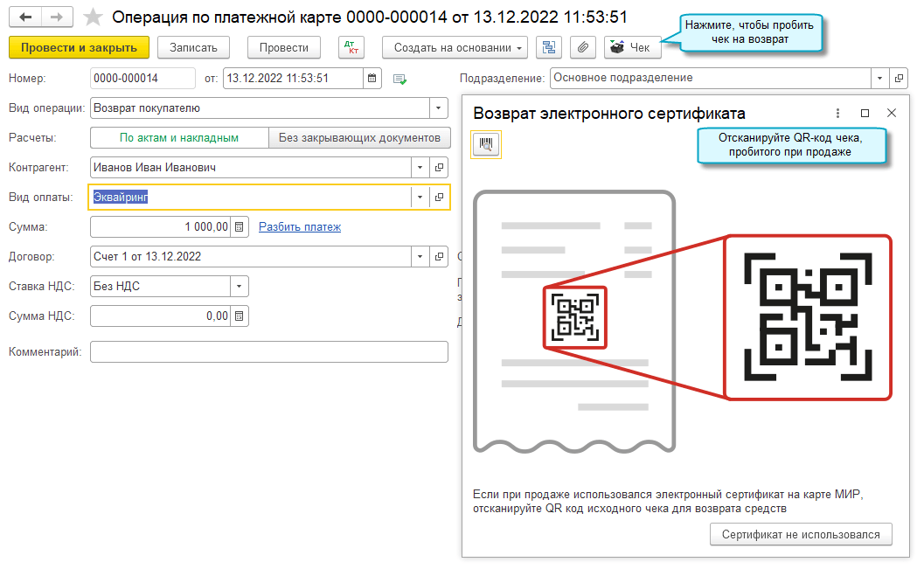Go forward with the right arrow button

[57, 17]
